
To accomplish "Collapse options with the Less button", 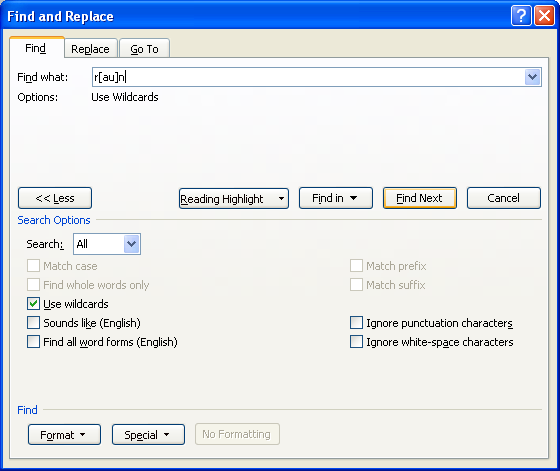I will coord(55,198).
